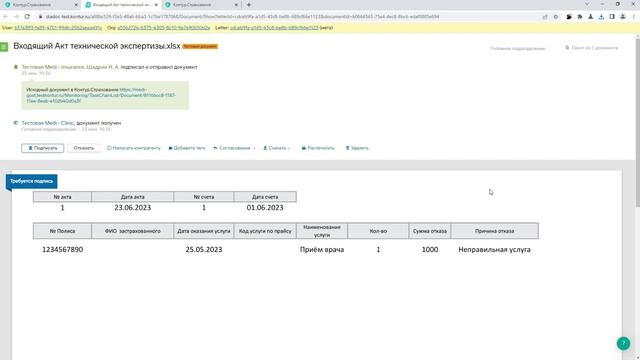Open browser downloads icon
The height and width of the screenshot is (360, 640).
click(601, 17)
